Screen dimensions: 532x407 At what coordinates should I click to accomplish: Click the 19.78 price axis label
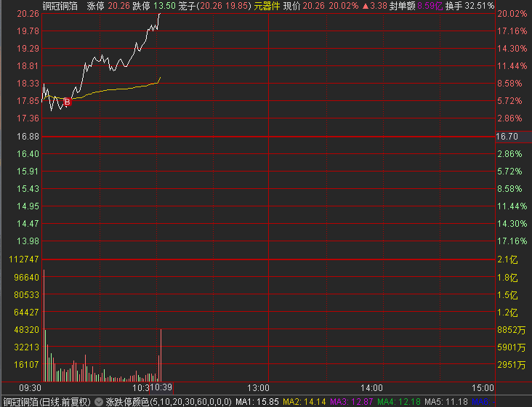[x=28, y=31]
